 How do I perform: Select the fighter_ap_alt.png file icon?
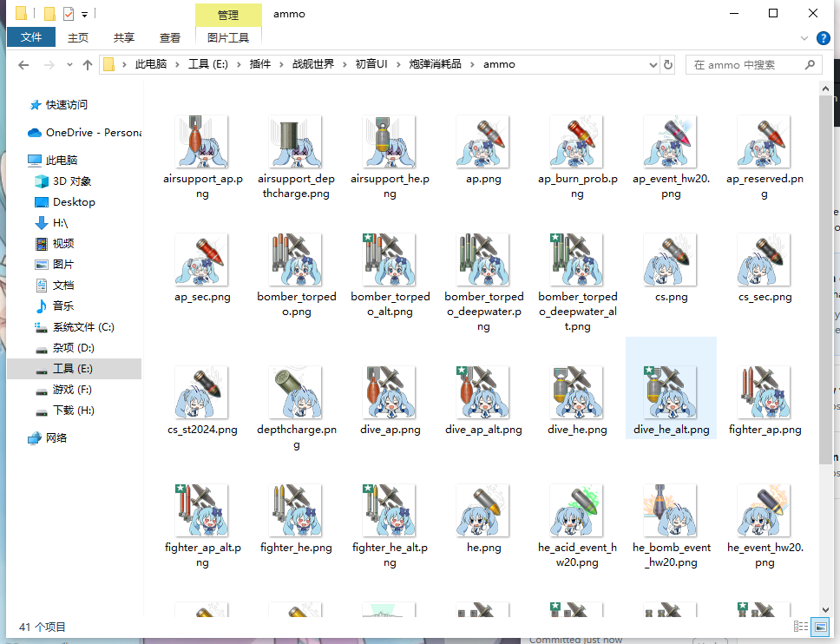click(202, 510)
